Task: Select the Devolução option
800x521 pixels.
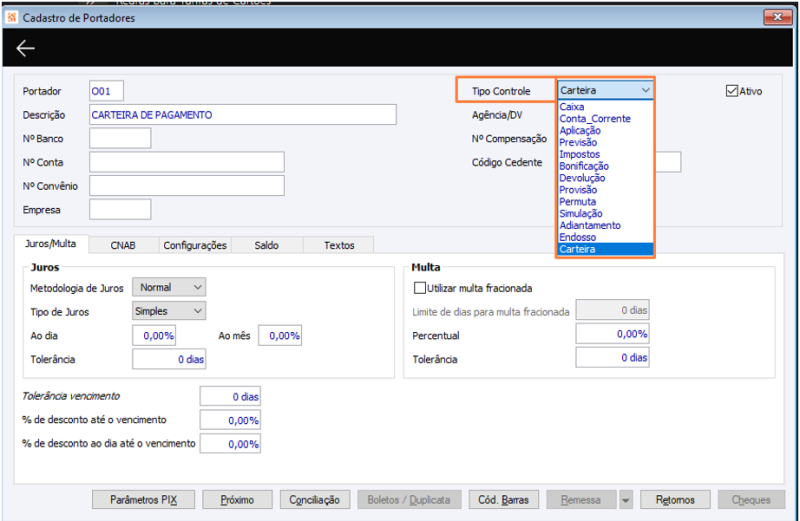Action: 605,178
